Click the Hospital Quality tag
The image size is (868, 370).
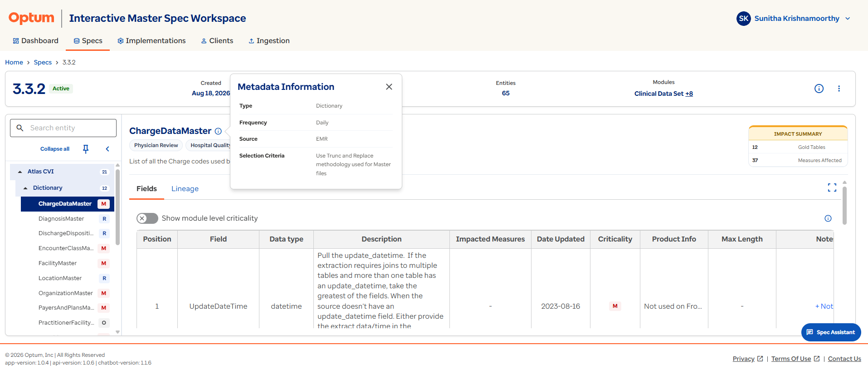pyautogui.click(x=209, y=145)
